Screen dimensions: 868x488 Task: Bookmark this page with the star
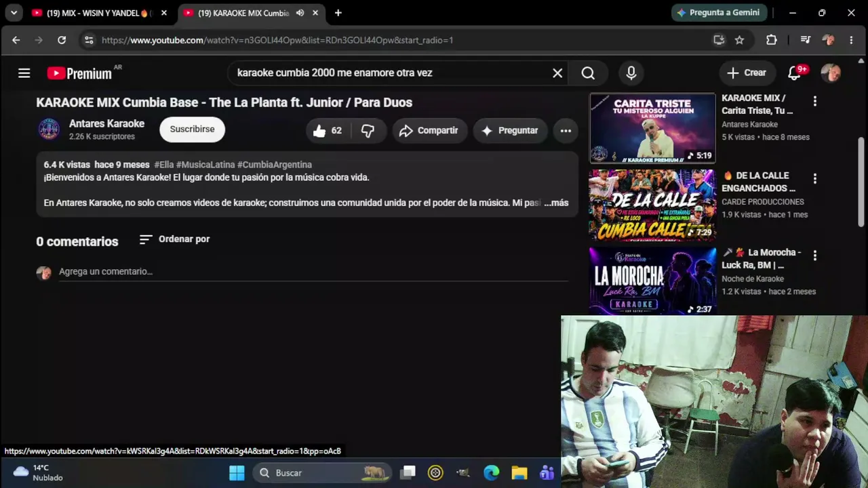[x=739, y=40]
